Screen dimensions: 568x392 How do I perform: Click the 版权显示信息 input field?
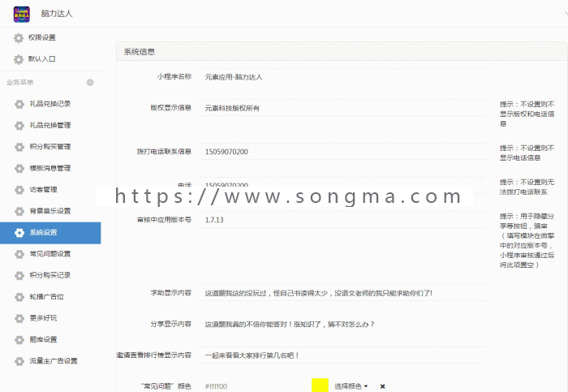point(342,108)
